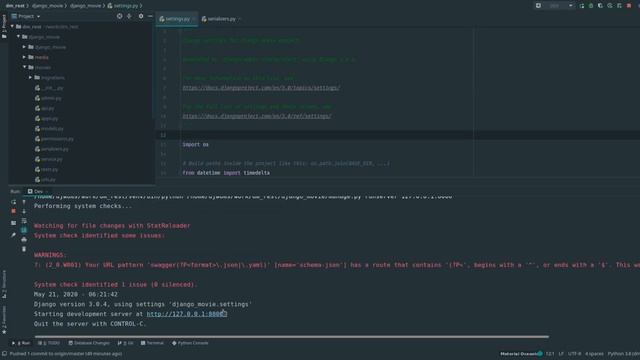Click the LF line separator status entry
Screen dimensions: 640x360
coord(561,354)
